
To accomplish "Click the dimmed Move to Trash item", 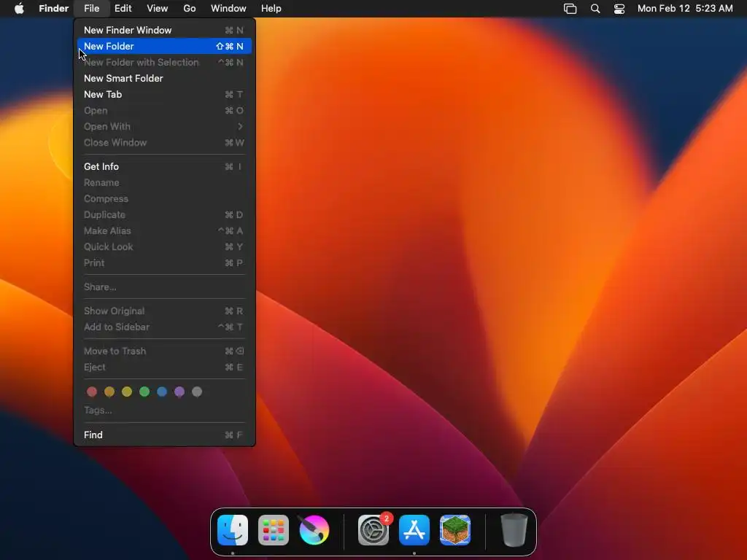I will (164, 351).
